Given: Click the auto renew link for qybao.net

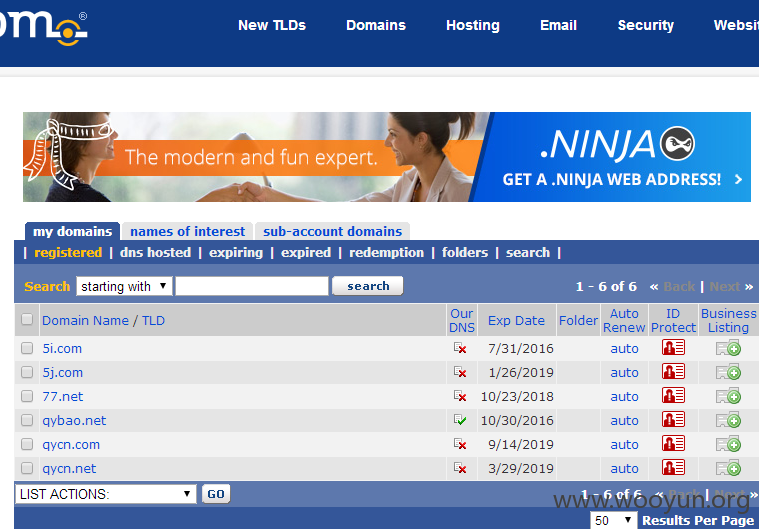Looking at the screenshot, I should pyautogui.click(x=624, y=420).
